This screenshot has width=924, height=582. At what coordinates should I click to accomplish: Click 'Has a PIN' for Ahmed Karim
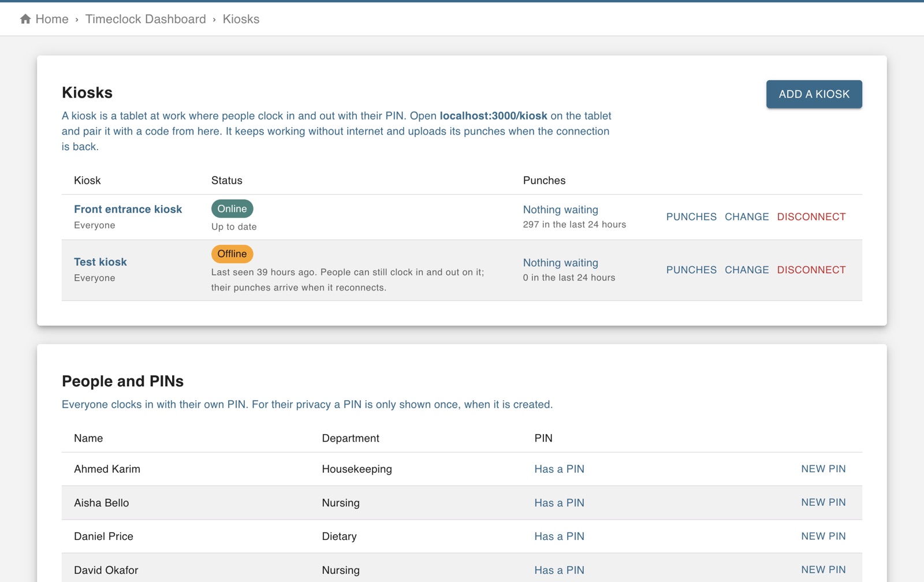pos(559,469)
